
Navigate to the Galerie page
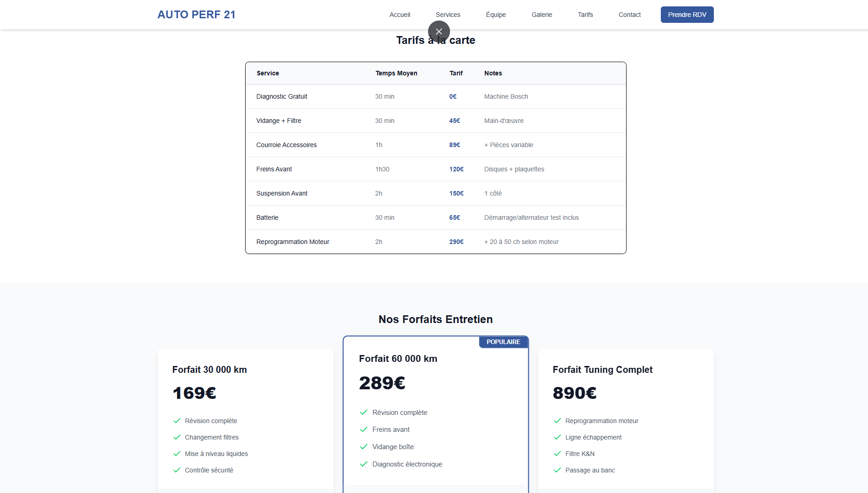click(x=541, y=15)
